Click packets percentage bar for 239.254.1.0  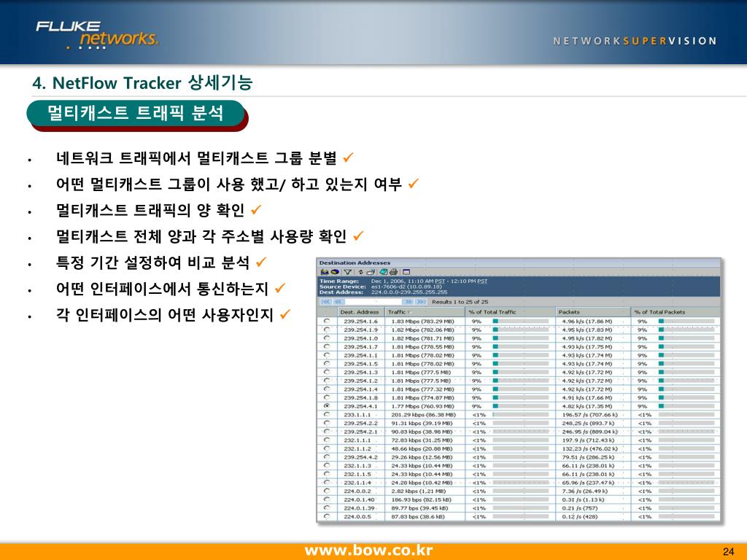(686, 338)
